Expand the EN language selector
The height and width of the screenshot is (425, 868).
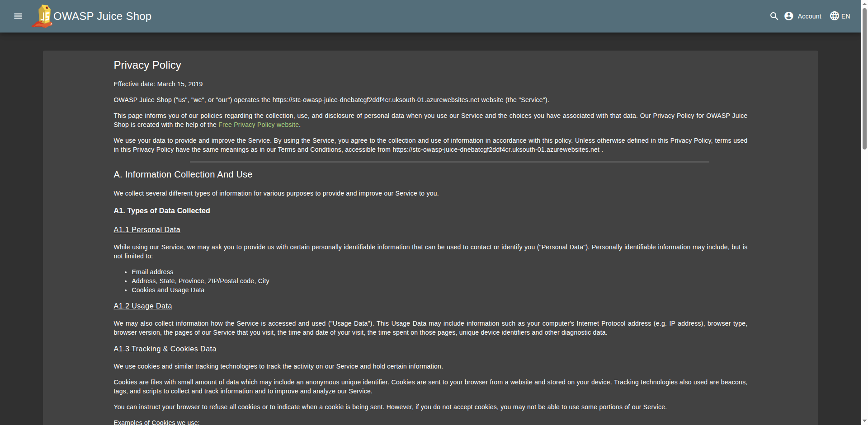(x=845, y=16)
